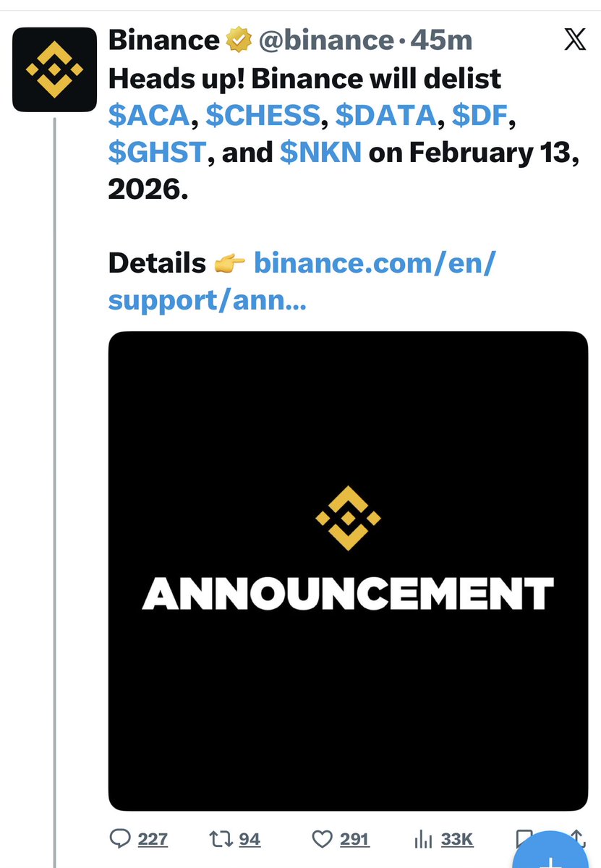Click the Binance profile avatar
Screen dimensions: 601x868
[55, 69]
